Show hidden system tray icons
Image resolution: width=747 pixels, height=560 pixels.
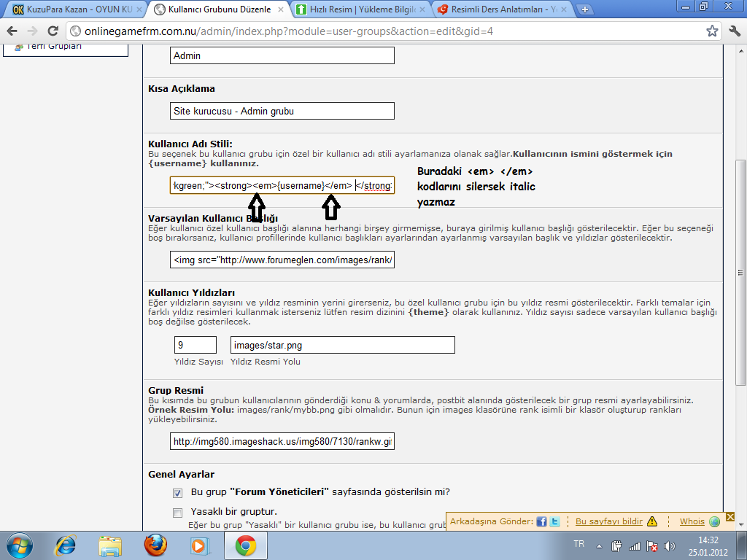coord(598,545)
